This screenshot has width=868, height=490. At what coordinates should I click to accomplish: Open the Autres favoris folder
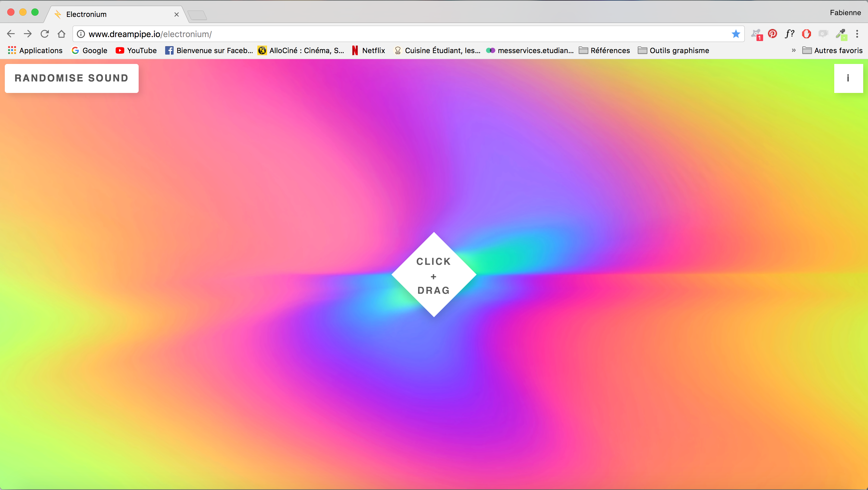coord(832,50)
